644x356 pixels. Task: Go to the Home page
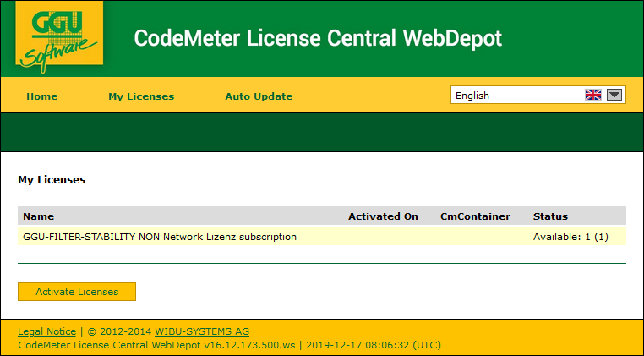pos(41,96)
